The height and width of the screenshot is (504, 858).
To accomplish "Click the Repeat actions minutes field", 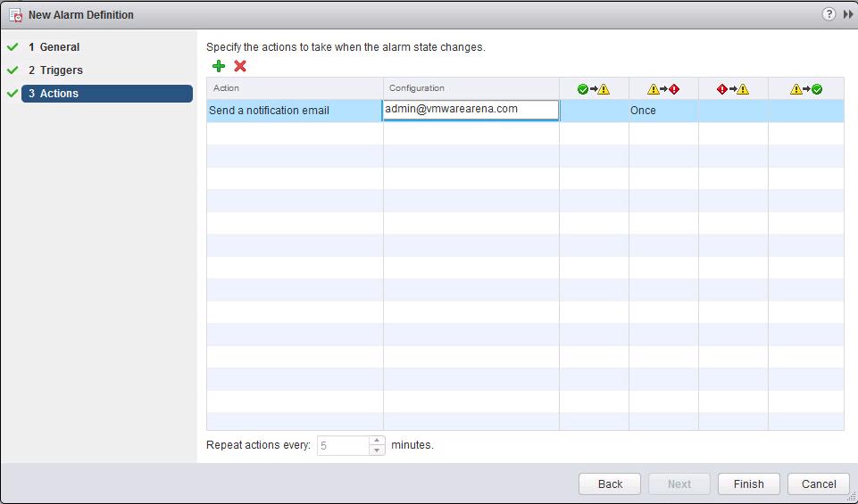I will pos(343,445).
